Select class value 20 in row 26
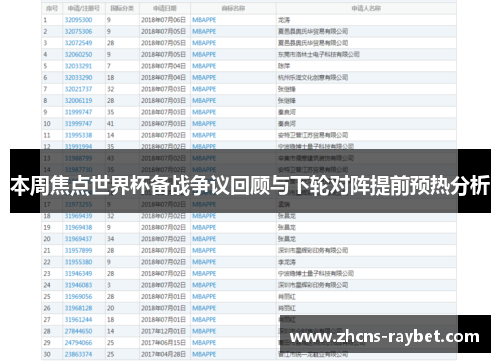 tap(110, 308)
